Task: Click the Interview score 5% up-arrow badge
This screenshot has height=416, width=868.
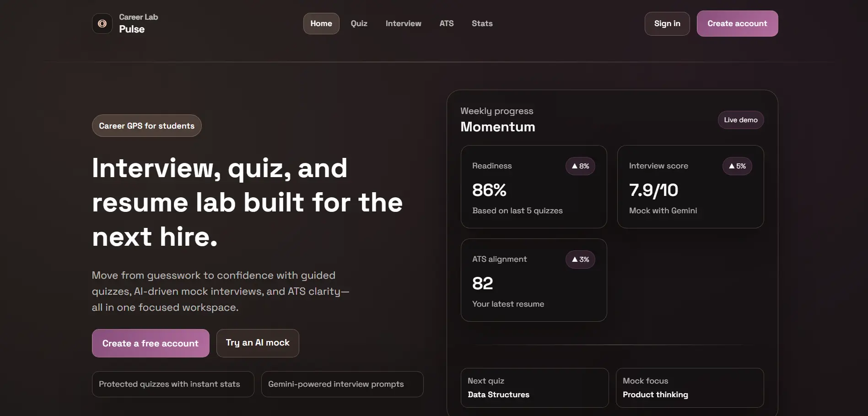Action: [737, 166]
